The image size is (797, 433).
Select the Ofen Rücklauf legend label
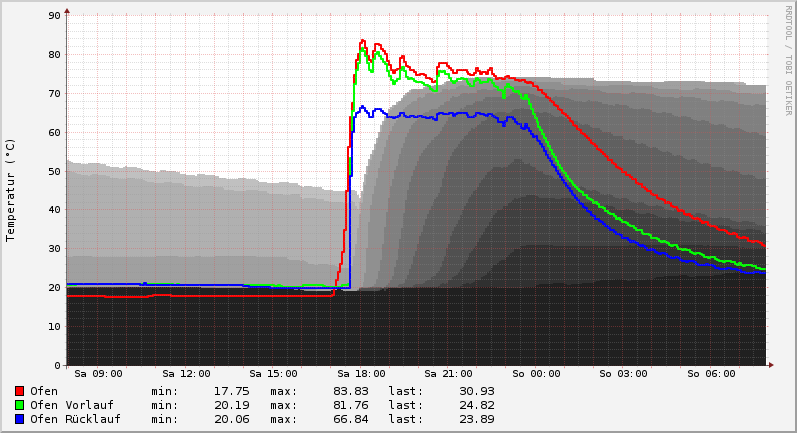[x=75, y=419]
